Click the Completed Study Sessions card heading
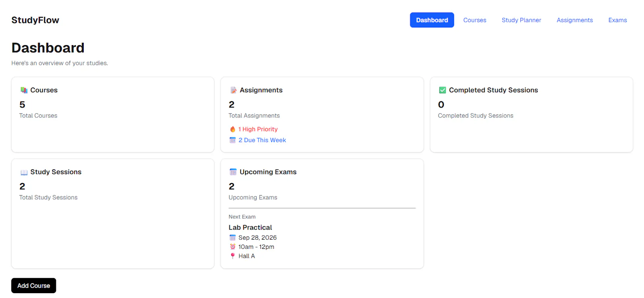Image resolution: width=644 pixels, height=298 pixels. point(493,90)
